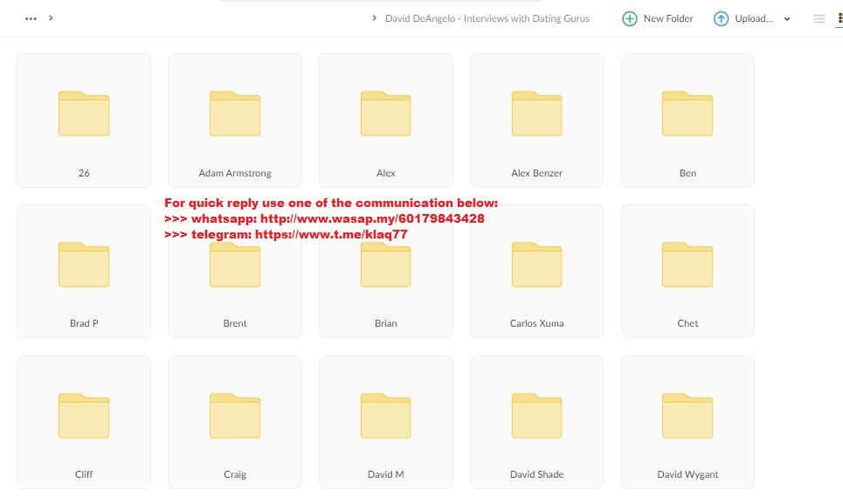Select the David DeAngelo breadcrumb path

coord(487,18)
